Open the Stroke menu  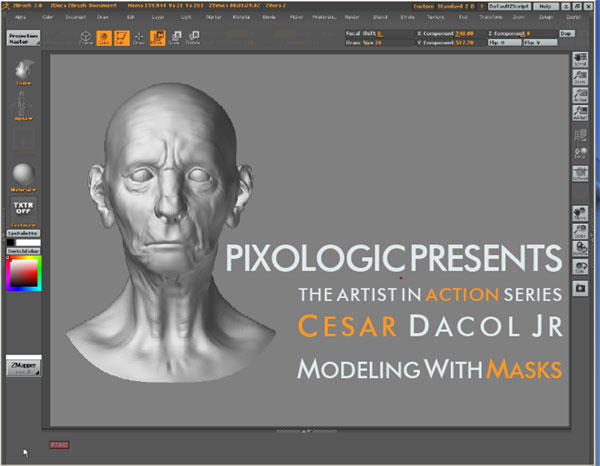(x=408, y=17)
